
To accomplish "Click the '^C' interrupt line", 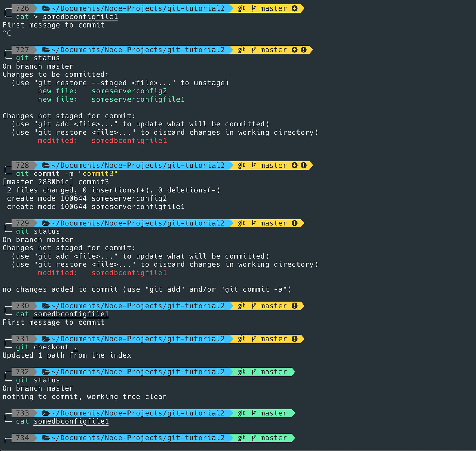I will point(7,33).
